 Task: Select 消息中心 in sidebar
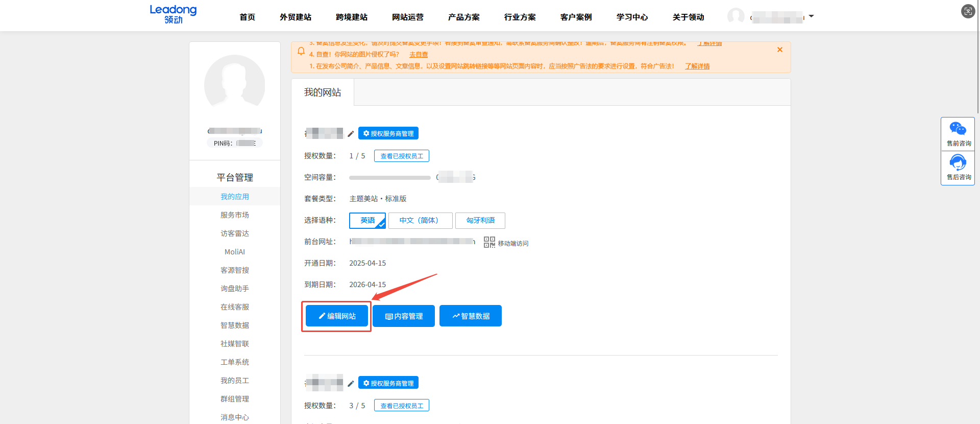(x=235, y=417)
